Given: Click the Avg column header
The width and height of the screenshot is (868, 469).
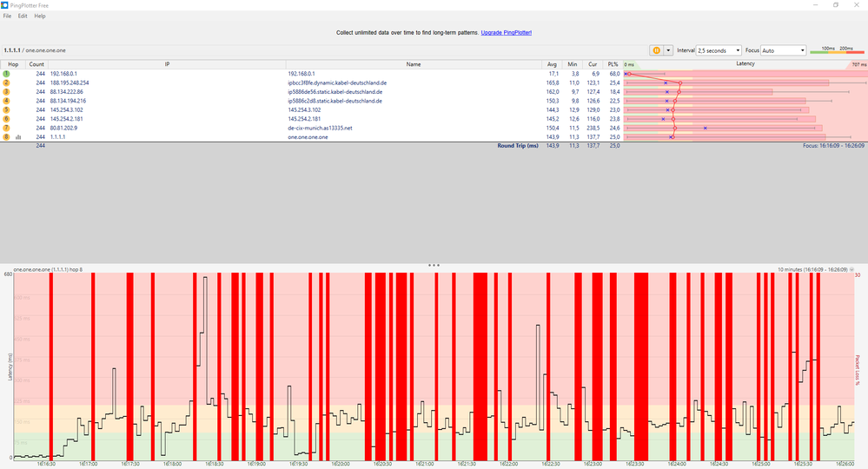Looking at the screenshot, I should pyautogui.click(x=552, y=64).
